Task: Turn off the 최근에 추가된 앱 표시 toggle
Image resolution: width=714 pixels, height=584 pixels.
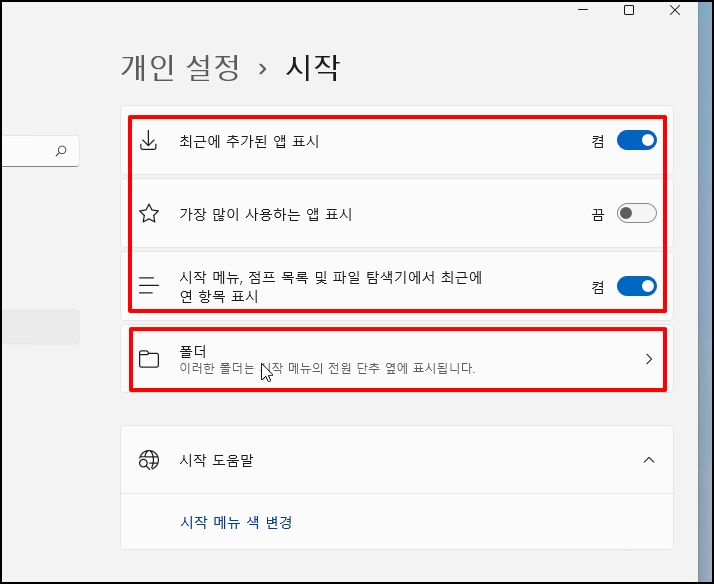Action: 637,140
